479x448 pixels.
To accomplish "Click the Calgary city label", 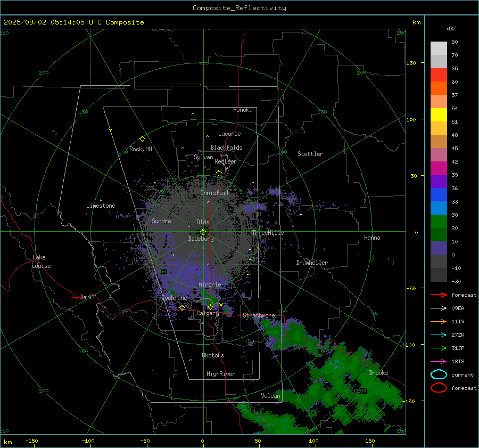I will (x=208, y=313).
